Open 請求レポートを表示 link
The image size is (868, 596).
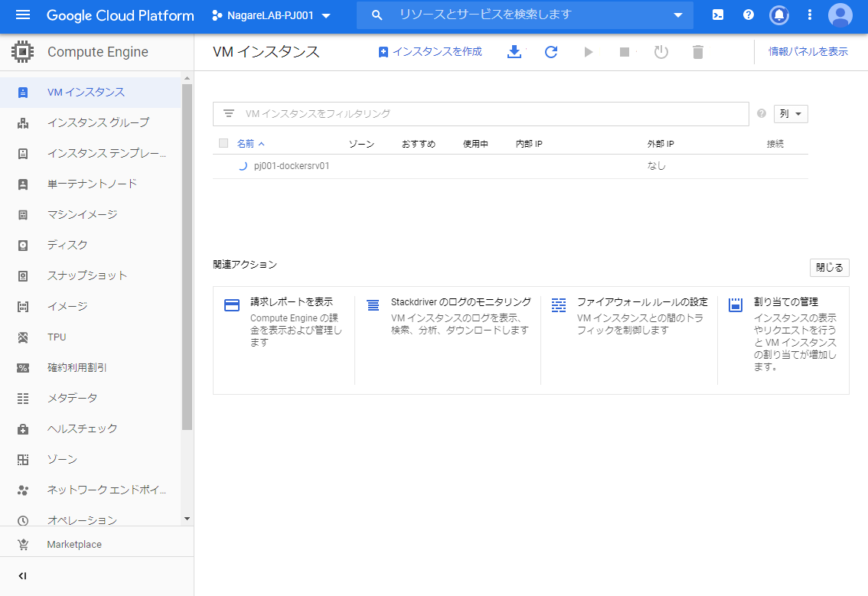click(292, 301)
